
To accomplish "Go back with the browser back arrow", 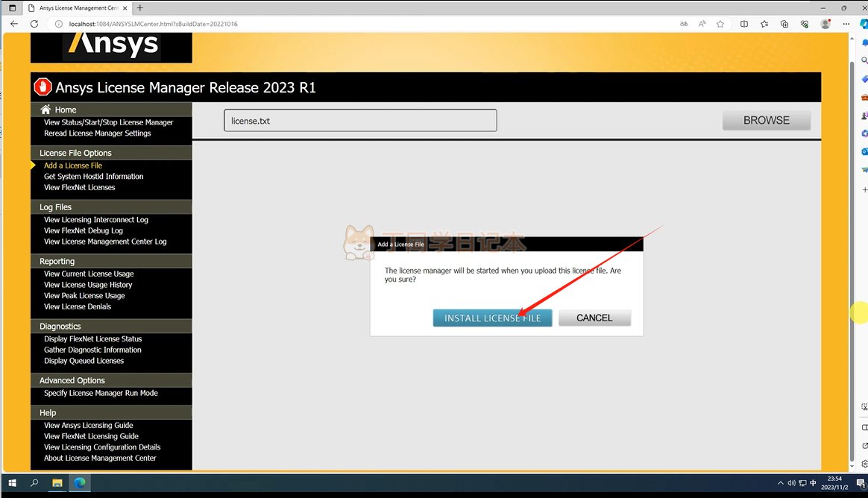I will (14, 24).
